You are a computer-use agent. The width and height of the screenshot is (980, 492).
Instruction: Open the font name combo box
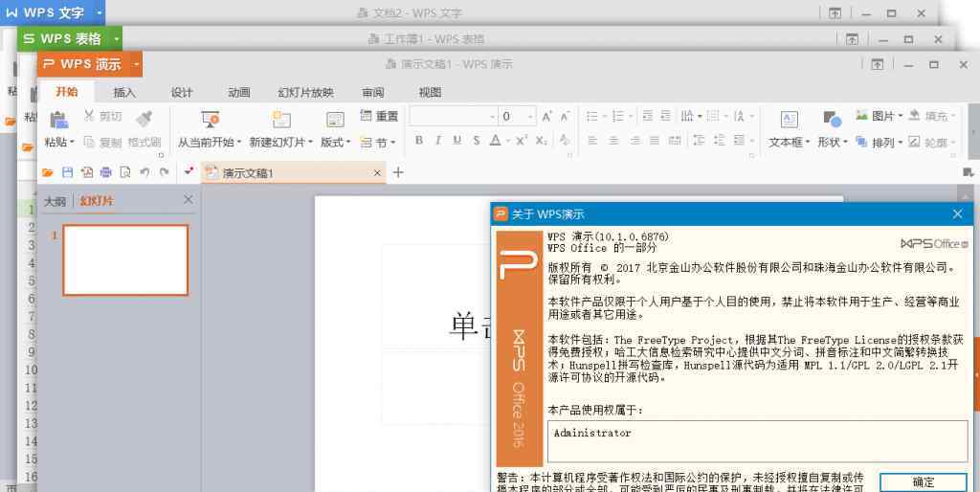[x=454, y=116]
